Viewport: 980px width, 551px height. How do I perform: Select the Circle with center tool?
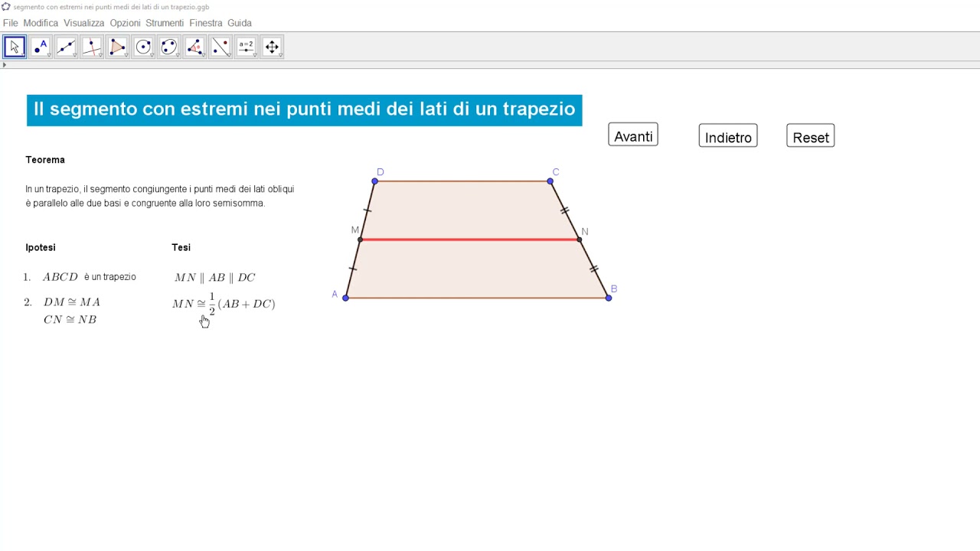point(143,47)
